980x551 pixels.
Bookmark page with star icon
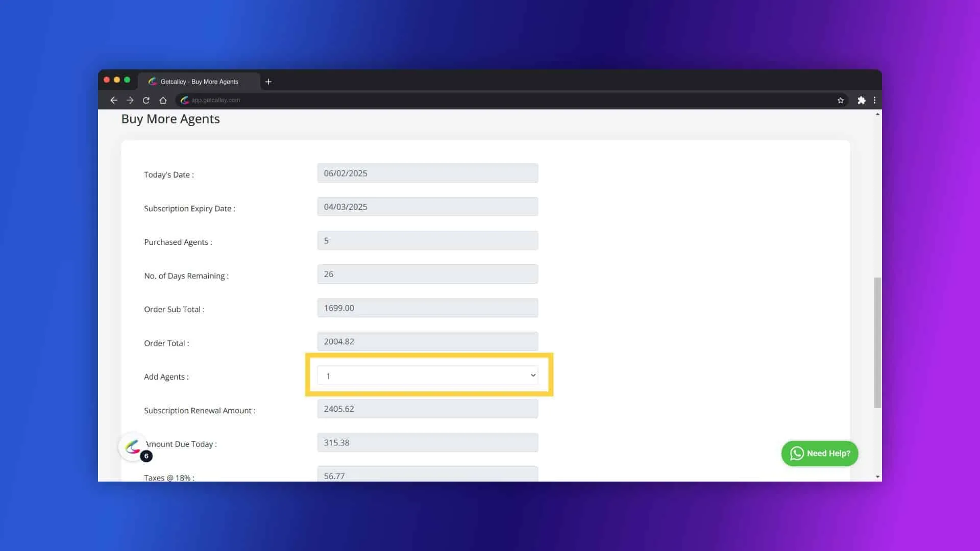(x=841, y=101)
